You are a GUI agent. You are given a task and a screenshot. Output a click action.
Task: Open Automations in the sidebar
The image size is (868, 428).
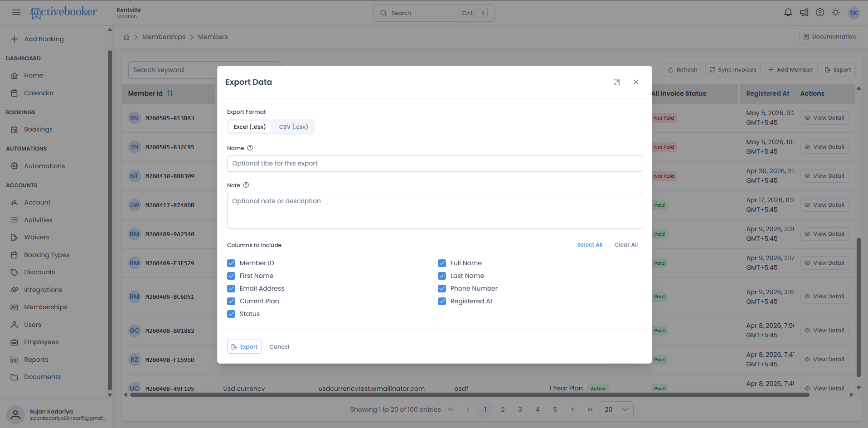(44, 166)
